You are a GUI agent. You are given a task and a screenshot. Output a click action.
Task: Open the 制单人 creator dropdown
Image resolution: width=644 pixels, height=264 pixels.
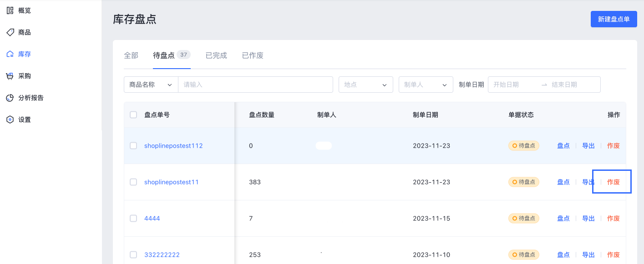[426, 85]
